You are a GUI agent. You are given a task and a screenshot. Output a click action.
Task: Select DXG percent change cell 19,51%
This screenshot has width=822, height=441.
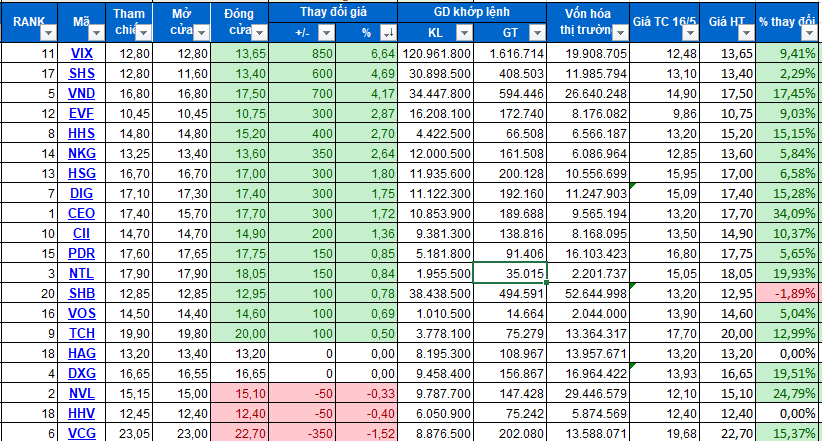[787, 373]
